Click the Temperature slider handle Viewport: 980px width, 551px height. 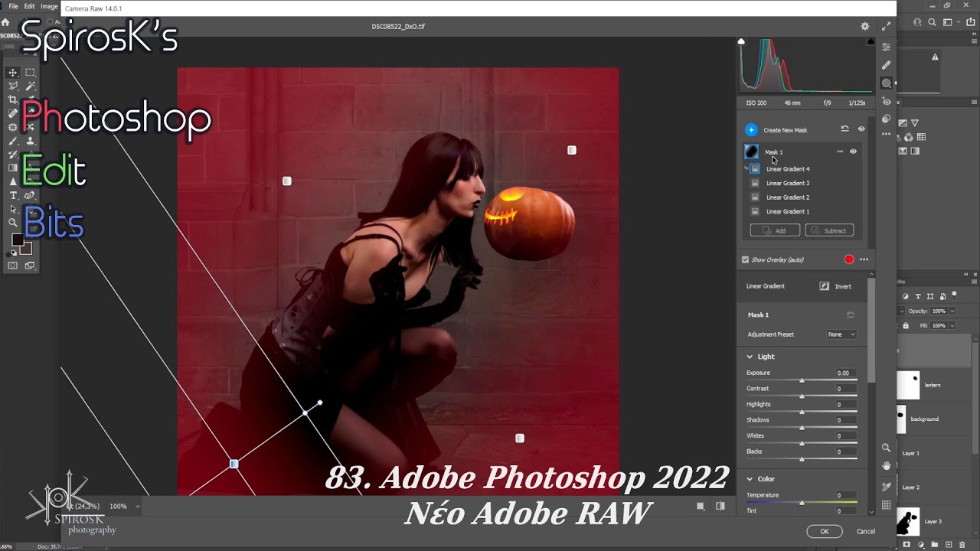(x=802, y=503)
